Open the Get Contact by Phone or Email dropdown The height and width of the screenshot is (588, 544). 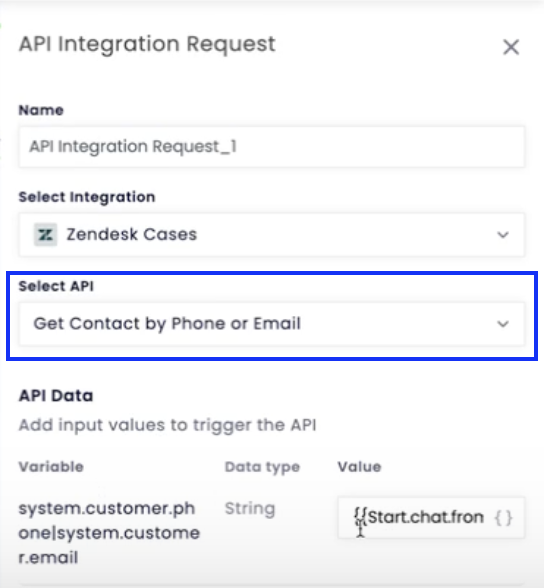point(272,324)
